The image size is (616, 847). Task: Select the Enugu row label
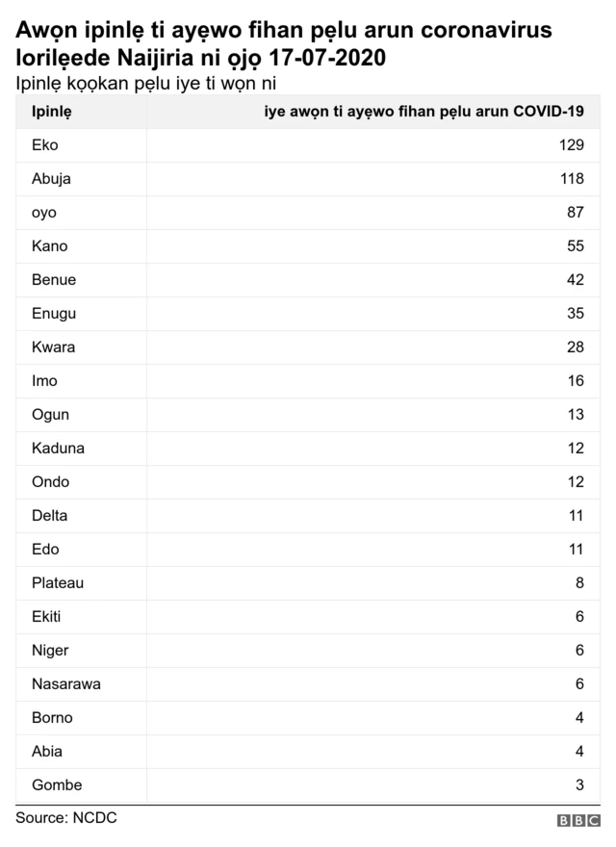(54, 314)
